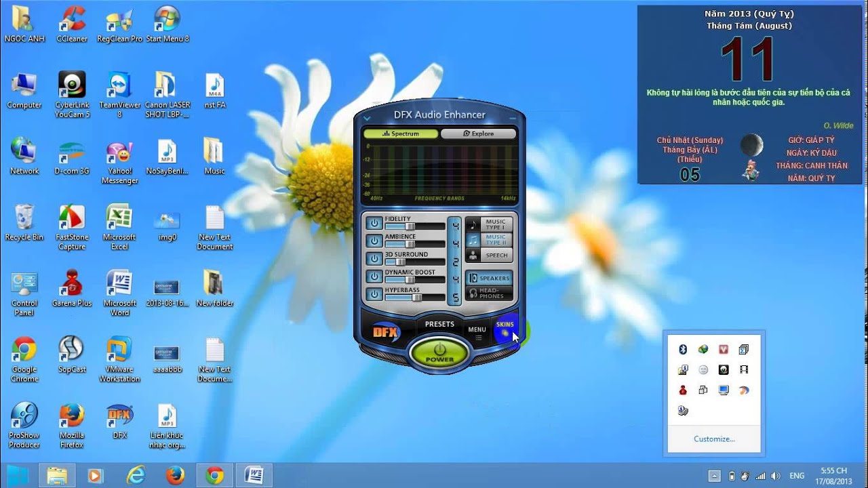Open the ProShow Producer shortcut
The width and height of the screenshot is (868, 488).
pos(24,426)
